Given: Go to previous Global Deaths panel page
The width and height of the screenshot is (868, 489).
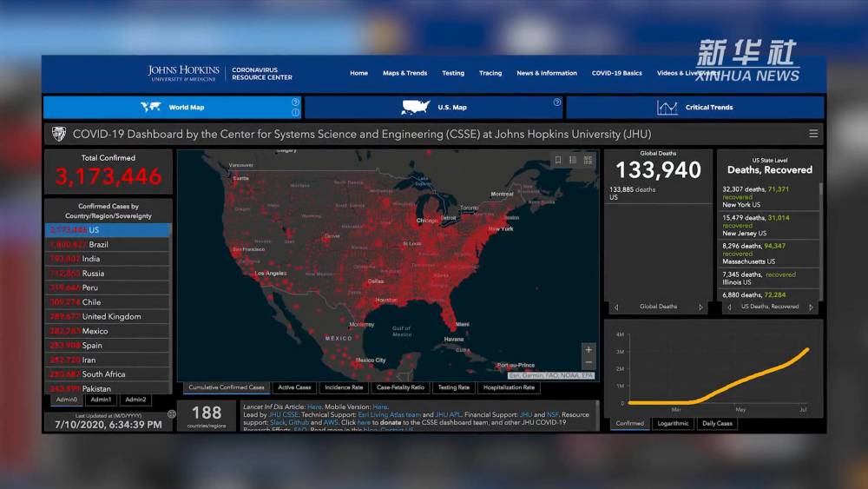Looking at the screenshot, I should (x=616, y=307).
